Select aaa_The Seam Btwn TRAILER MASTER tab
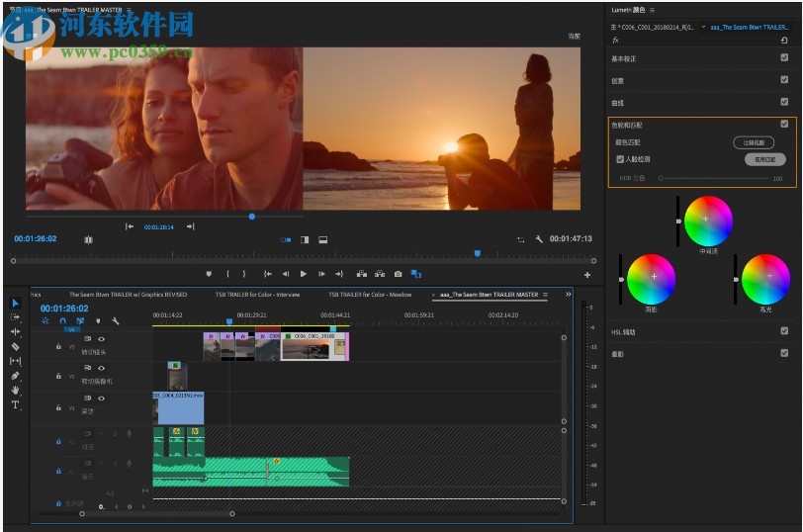 pos(489,295)
